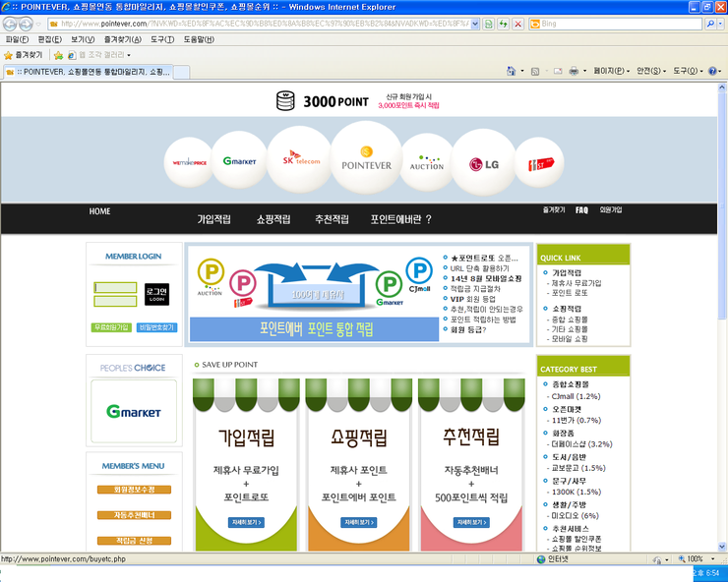Click the username input field
The width and height of the screenshot is (728, 582).
[115, 288]
